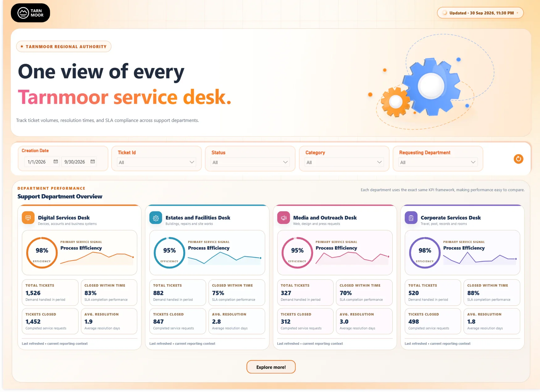Expand the Requesting Department dropdown
540x392 pixels.
coord(438,162)
